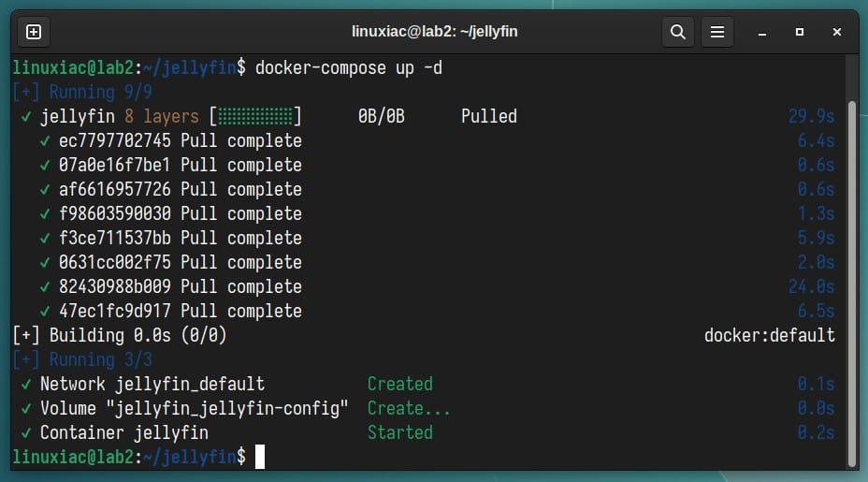Click the docker:default label
This screenshot has width=868, height=482.
(x=769, y=335)
